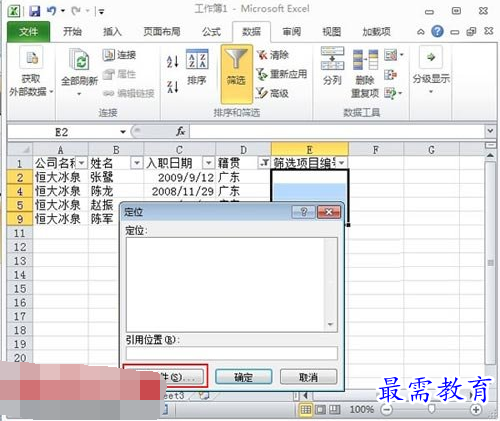Sort descending Z to A icon
Viewport: 500px width, 421px height.
point(173,87)
